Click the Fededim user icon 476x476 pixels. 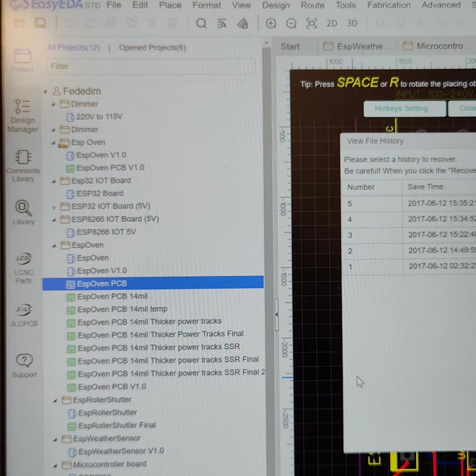pyautogui.click(x=57, y=91)
